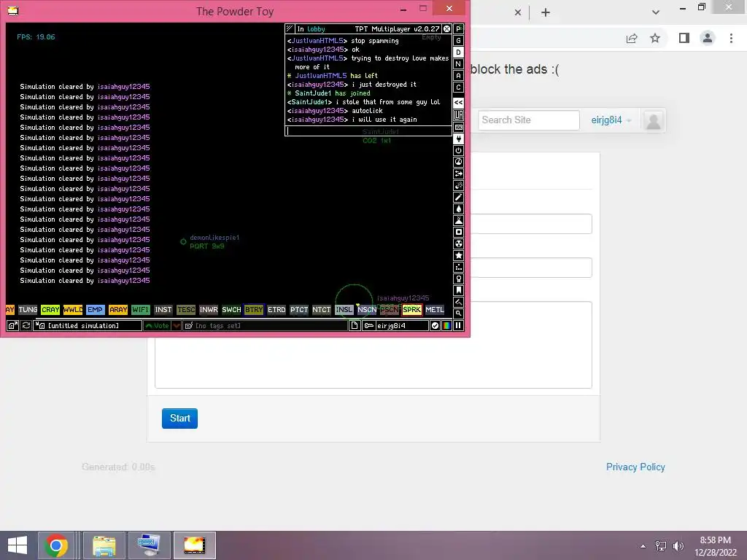Select the TUNG element

28,309
